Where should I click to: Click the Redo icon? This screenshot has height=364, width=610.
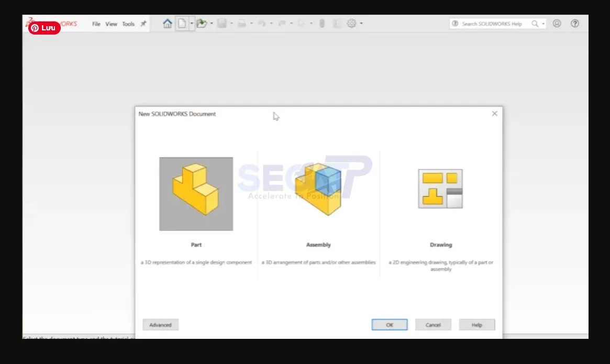click(282, 23)
